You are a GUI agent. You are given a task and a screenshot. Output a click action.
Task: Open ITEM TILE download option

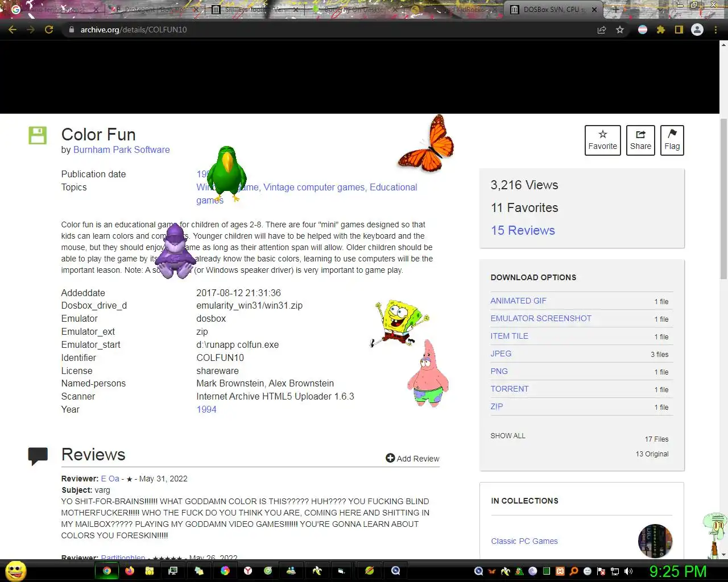[x=510, y=336]
